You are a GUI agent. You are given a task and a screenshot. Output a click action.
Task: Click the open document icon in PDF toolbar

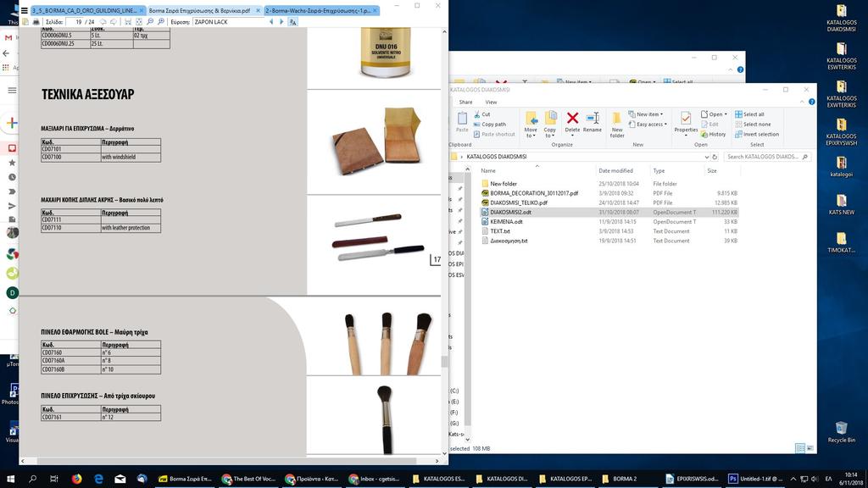(25, 22)
